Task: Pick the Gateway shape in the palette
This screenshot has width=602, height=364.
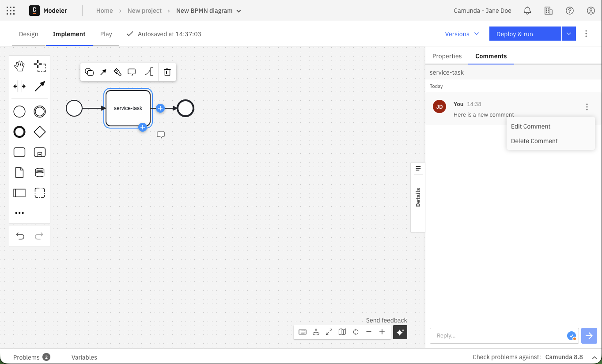Action: coord(40,132)
